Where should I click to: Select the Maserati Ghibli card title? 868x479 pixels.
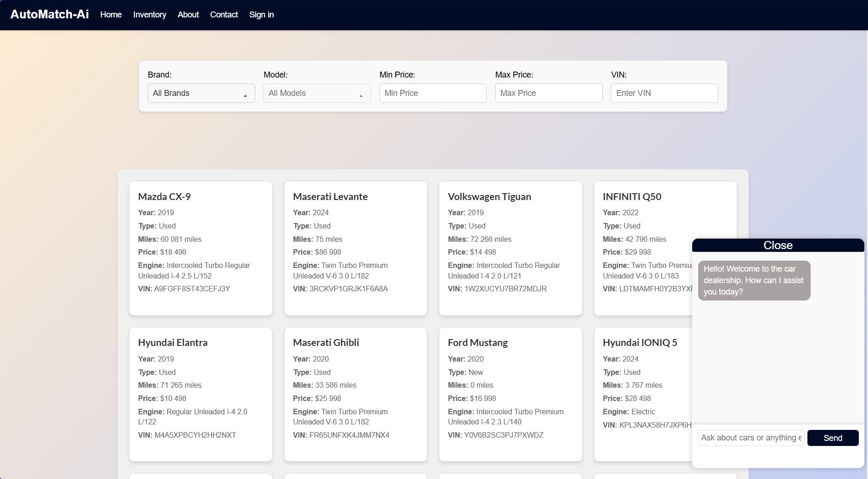(x=326, y=343)
